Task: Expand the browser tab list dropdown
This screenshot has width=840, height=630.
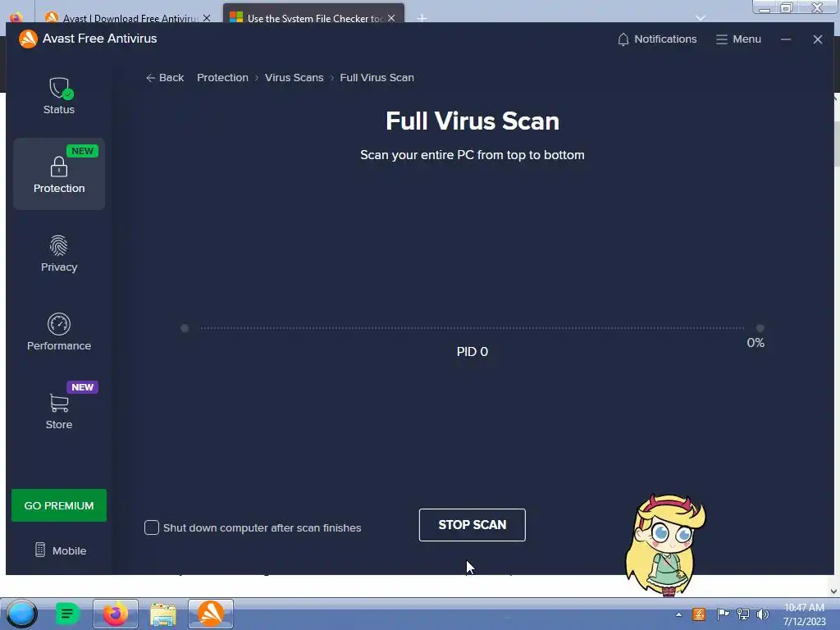Action: point(701,18)
